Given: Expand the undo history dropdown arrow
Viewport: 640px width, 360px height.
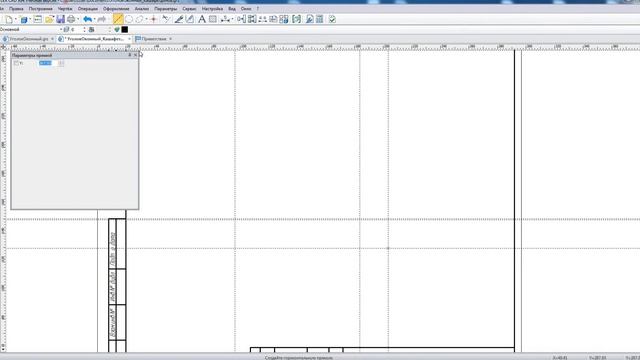Looking at the screenshot, I should pos(94,19).
